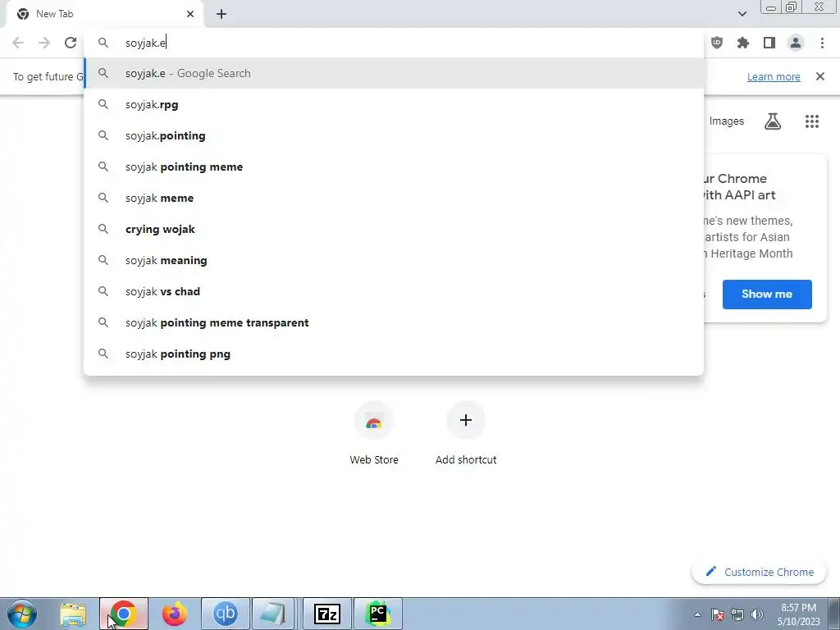Screen dimensions: 840x630
Task: Pick the 'crying wojak' suggestion
Action: [x=394, y=229]
